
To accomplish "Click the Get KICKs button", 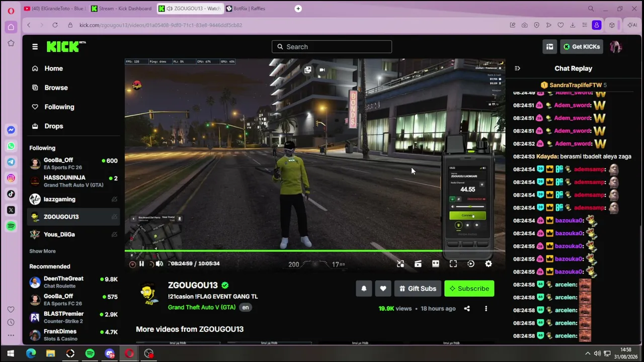I will pos(582,47).
